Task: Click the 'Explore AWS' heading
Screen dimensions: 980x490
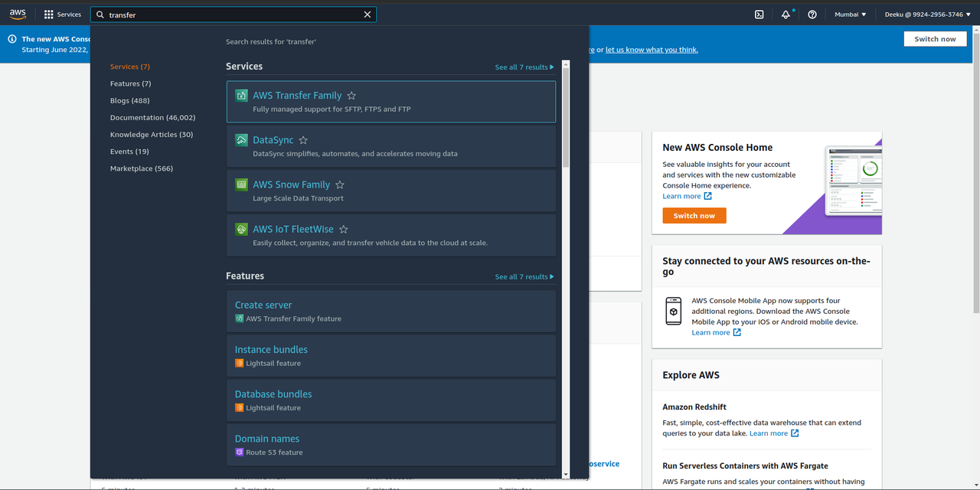Action: [691, 375]
